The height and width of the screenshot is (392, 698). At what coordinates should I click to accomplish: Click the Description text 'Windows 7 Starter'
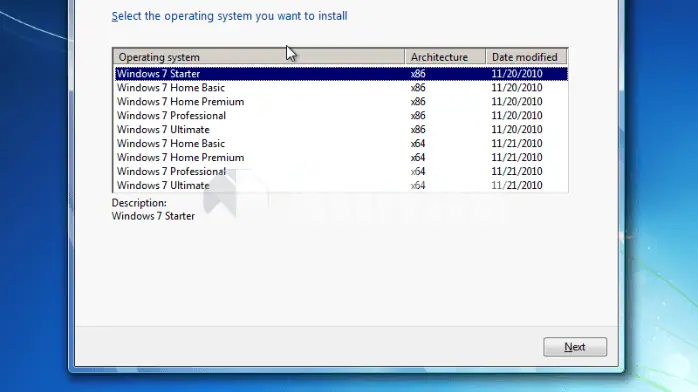(153, 216)
